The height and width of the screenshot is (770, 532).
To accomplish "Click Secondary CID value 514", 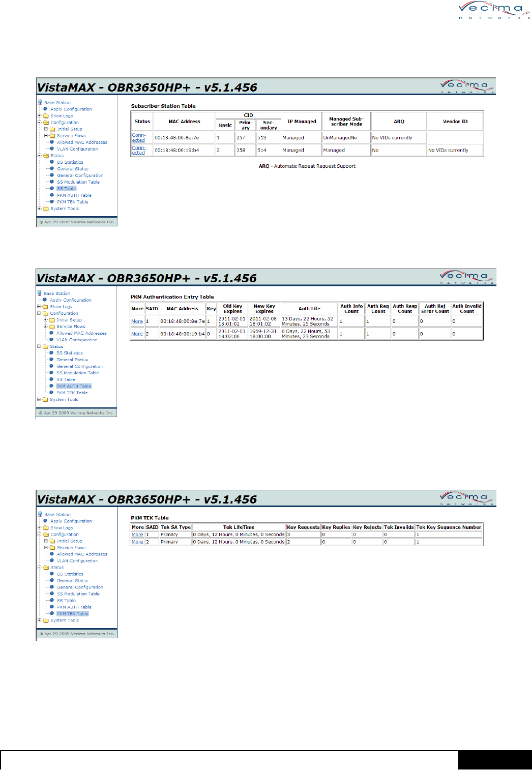I will (x=269, y=150).
